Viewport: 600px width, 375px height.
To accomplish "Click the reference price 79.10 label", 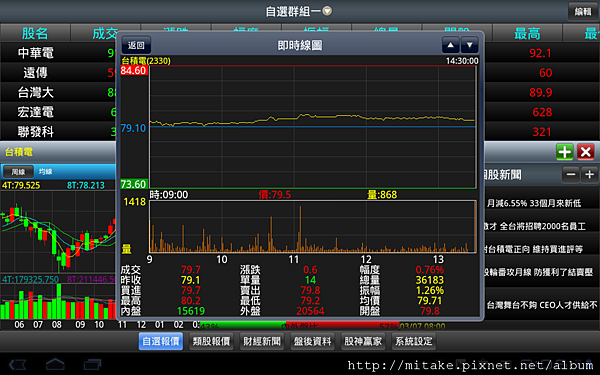I will 134,128.
